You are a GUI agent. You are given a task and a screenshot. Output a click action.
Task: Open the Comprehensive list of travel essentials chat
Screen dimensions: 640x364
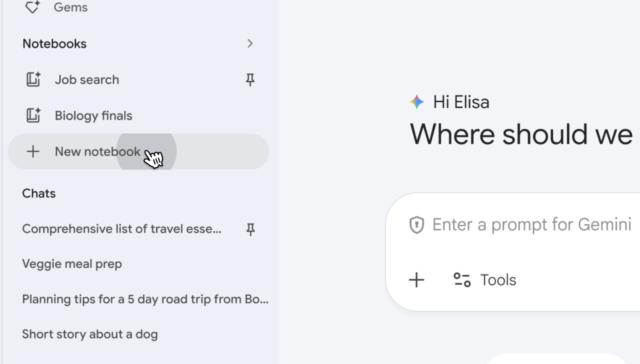click(x=122, y=229)
